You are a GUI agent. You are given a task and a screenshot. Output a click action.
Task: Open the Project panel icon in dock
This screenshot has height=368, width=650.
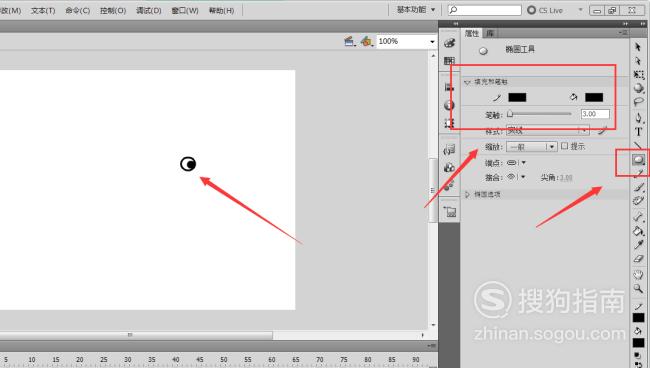tap(449, 212)
